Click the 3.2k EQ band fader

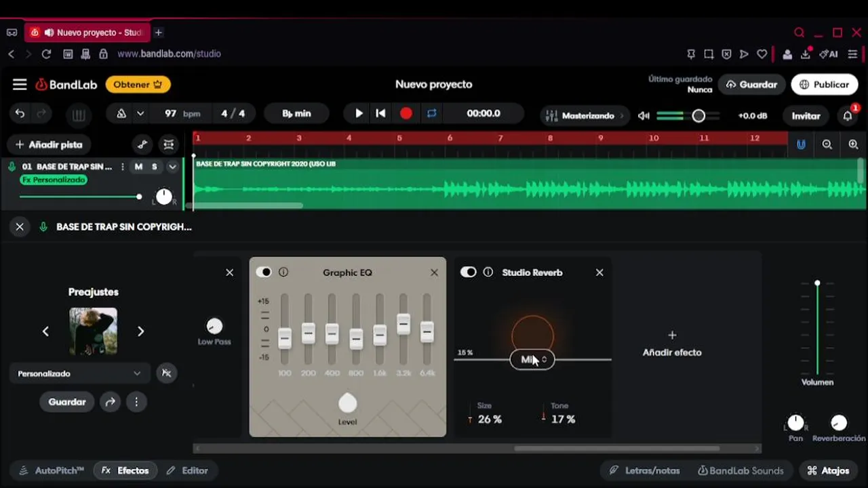(x=403, y=324)
